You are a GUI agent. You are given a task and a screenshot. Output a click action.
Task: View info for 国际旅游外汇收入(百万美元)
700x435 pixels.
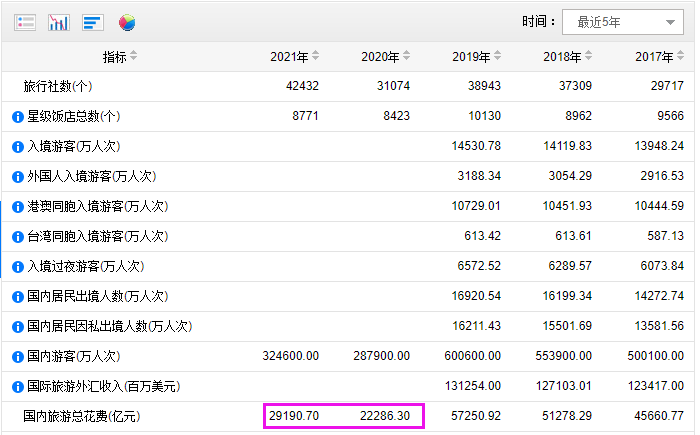click(17, 386)
